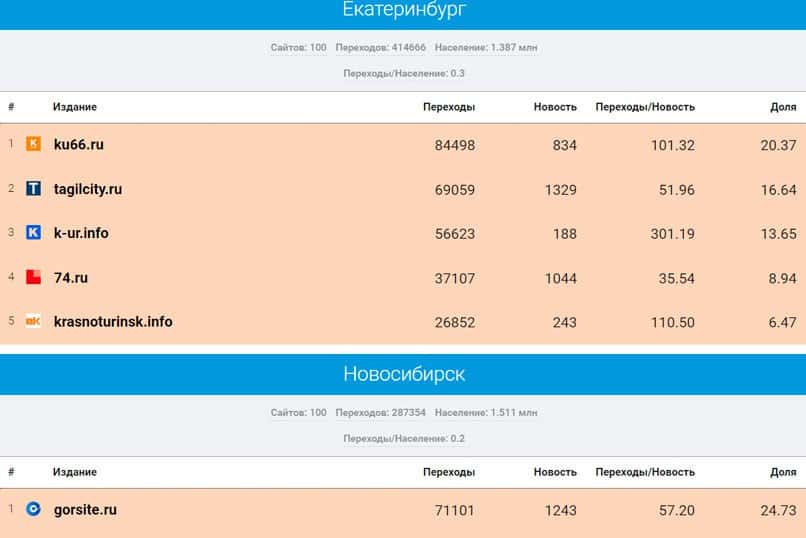806x538 pixels.
Task: Sort Екатеринбург table by Переходы/Новость column
Action: point(645,107)
